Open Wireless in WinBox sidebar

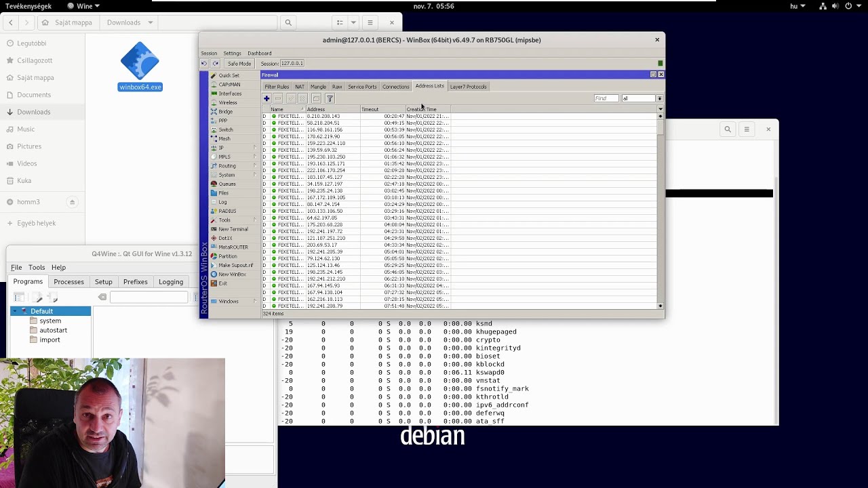pyautogui.click(x=228, y=102)
